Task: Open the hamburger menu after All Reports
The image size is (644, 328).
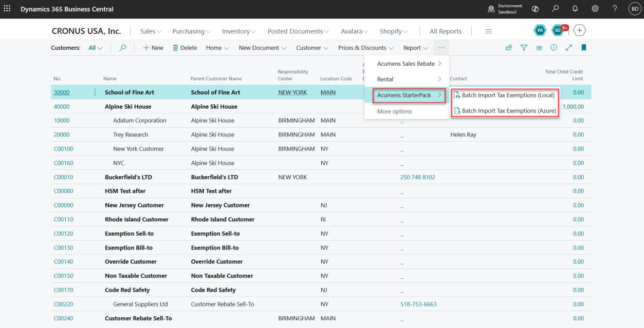Action: tap(488, 31)
